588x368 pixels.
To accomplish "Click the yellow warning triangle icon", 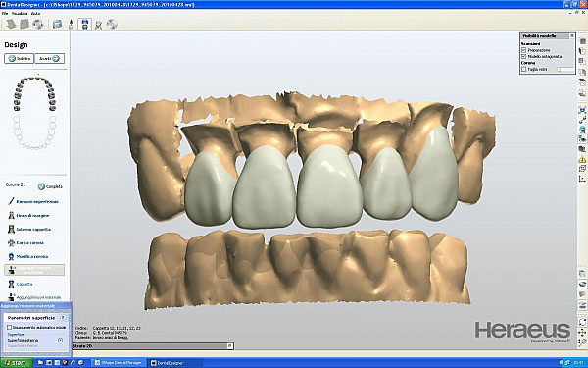I will [x=582, y=160].
